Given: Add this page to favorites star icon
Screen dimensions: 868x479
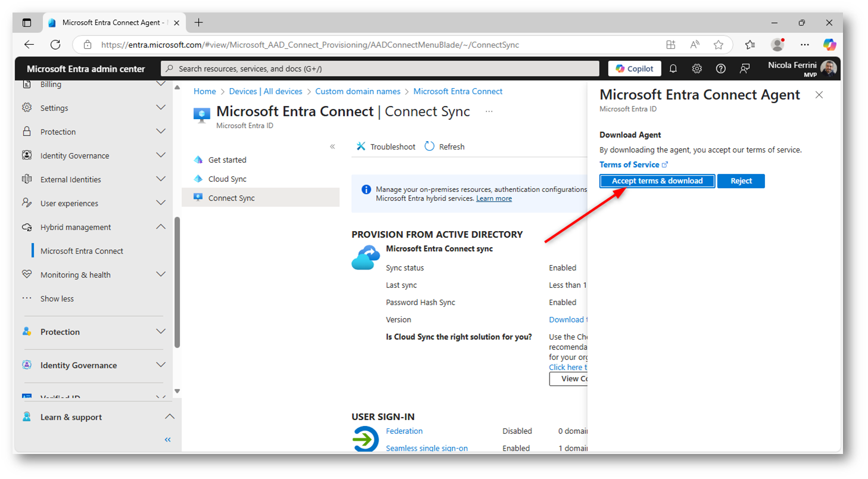Looking at the screenshot, I should [719, 45].
